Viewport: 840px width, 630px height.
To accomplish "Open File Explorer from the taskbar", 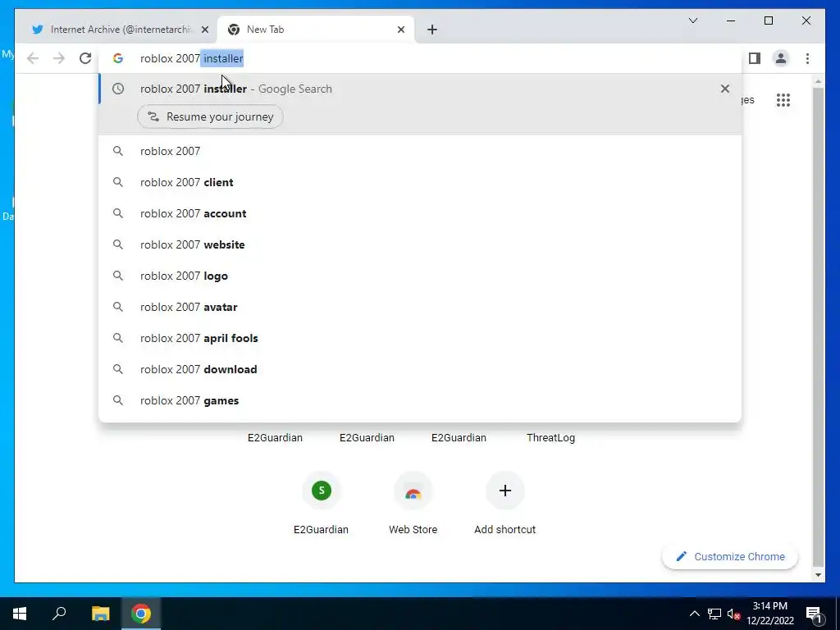I will click(100, 614).
